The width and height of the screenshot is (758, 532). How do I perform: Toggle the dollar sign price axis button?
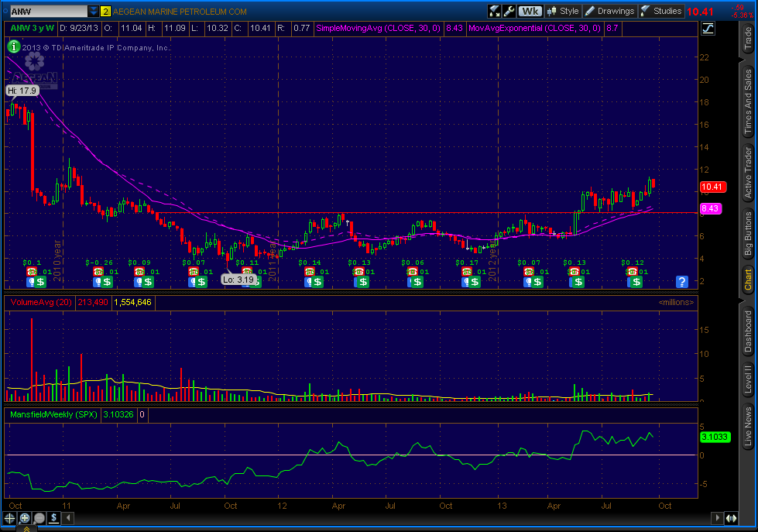[52, 518]
